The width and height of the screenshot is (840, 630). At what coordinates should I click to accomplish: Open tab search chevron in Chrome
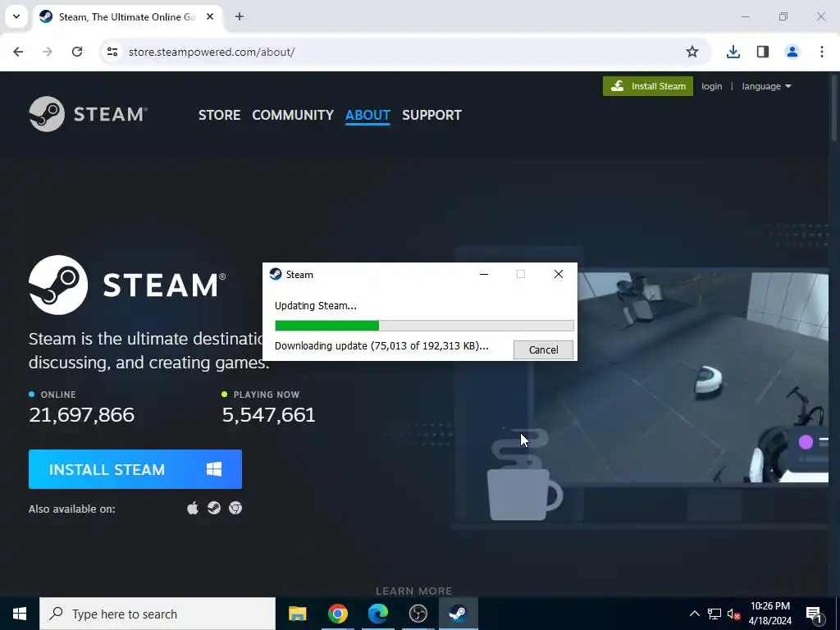[16, 16]
